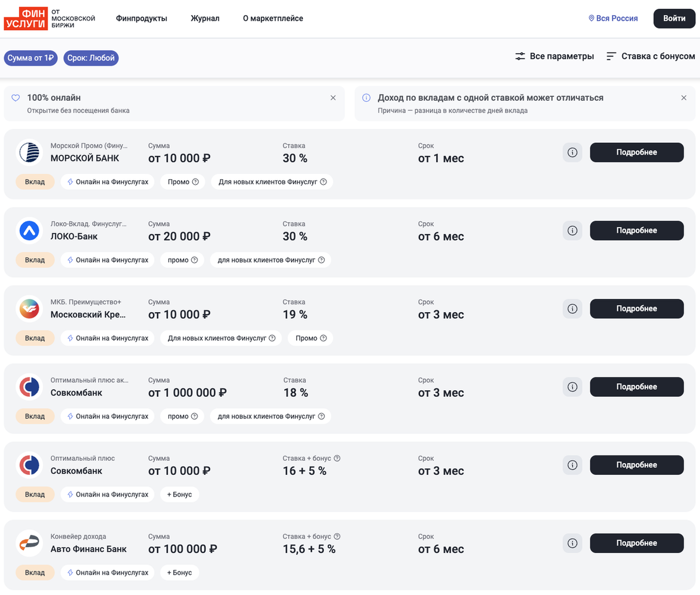The height and width of the screenshot is (595, 700).
Task: Click the Московский Кредитный Банк logo
Action: click(x=29, y=309)
